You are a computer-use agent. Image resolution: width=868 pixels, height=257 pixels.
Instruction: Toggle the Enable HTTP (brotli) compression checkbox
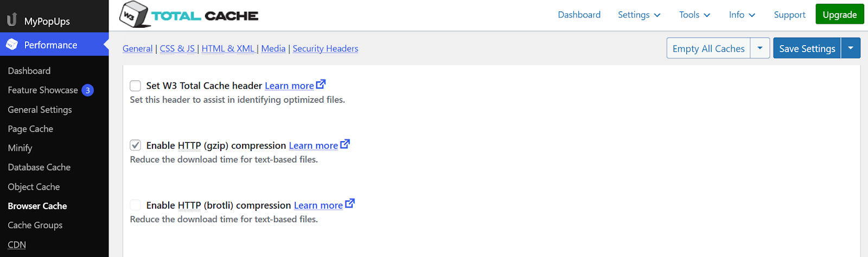click(136, 205)
